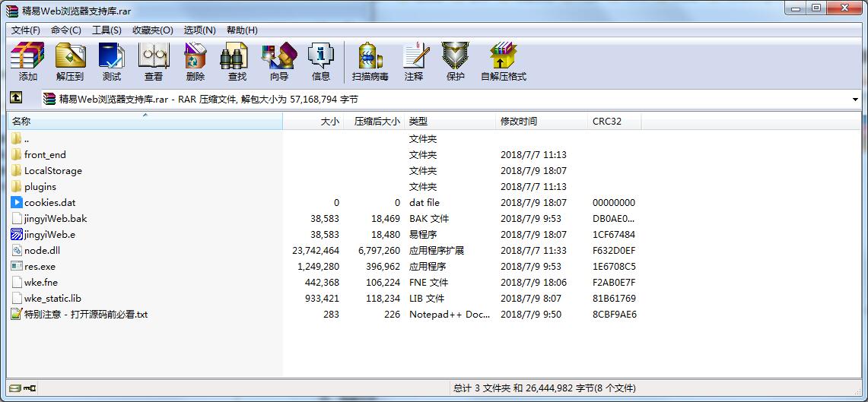The height and width of the screenshot is (402, 868).
Task: Sort by 压缩后大小 column header
Action: (x=374, y=121)
